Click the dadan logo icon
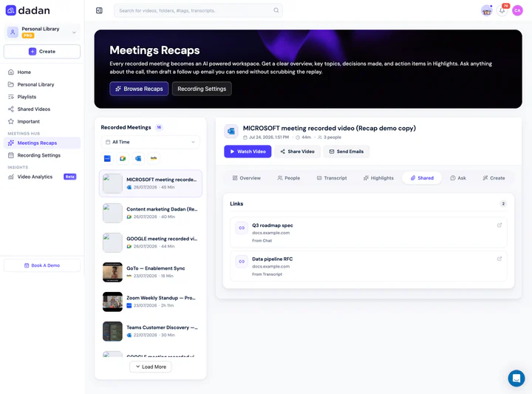Viewport: 532px width, 394px height. pos(11,10)
